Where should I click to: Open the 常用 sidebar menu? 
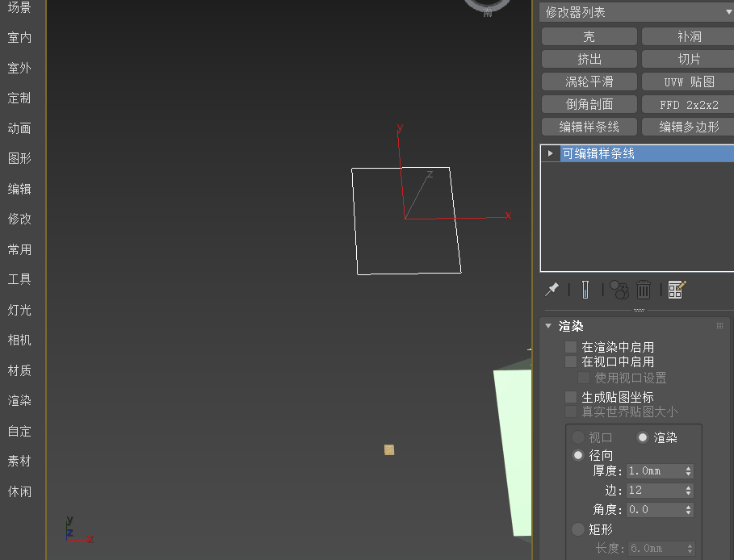click(19, 249)
